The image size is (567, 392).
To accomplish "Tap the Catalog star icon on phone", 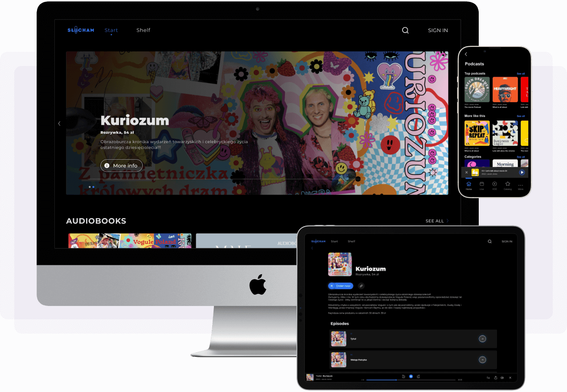I will [x=507, y=185].
